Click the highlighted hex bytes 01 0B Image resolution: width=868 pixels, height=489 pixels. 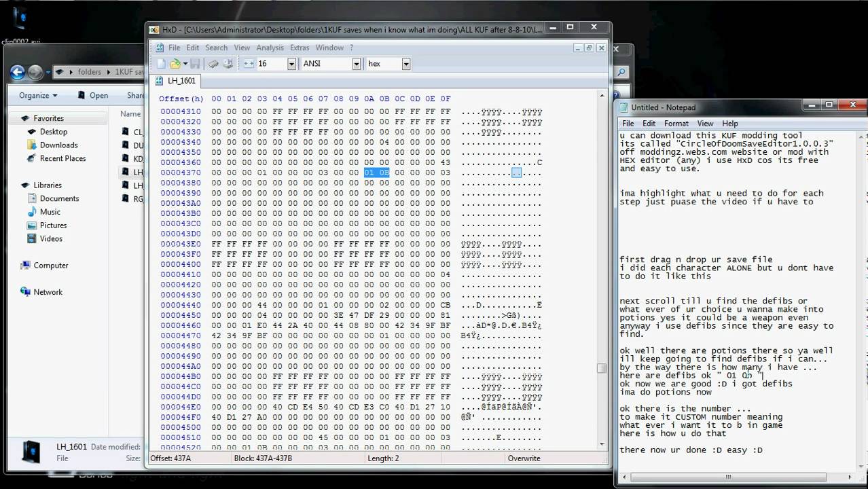click(376, 173)
